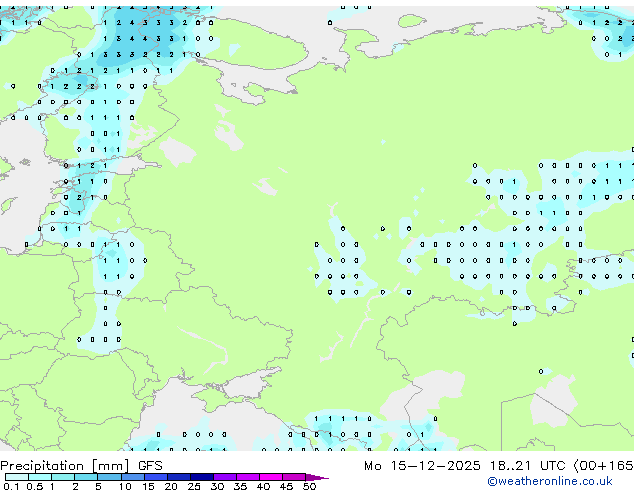Screen dimensions: 634x490
Task: Click the '25' legend scale label
Action: tap(194, 486)
